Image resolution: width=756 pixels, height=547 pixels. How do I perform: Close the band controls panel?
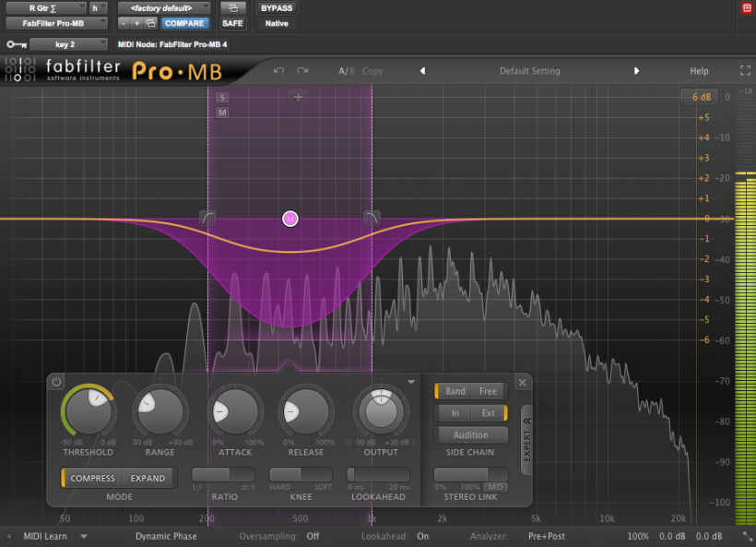[523, 383]
